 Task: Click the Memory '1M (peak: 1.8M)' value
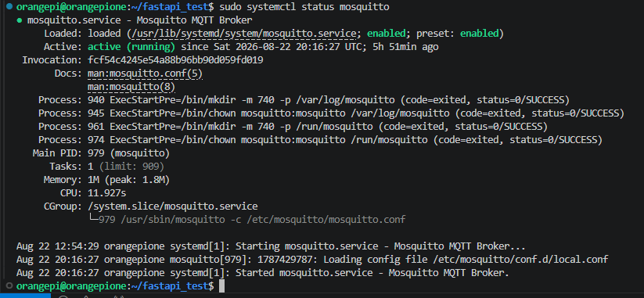(x=128, y=180)
